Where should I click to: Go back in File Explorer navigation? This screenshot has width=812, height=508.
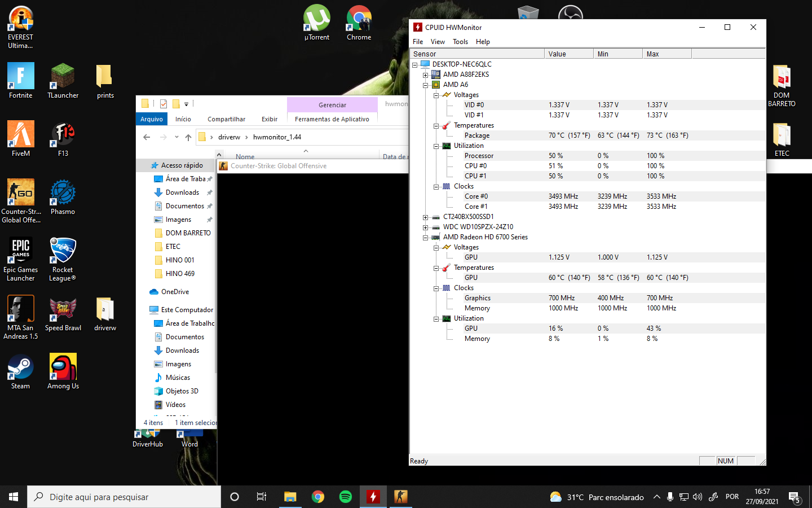pyautogui.click(x=147, y=137)
